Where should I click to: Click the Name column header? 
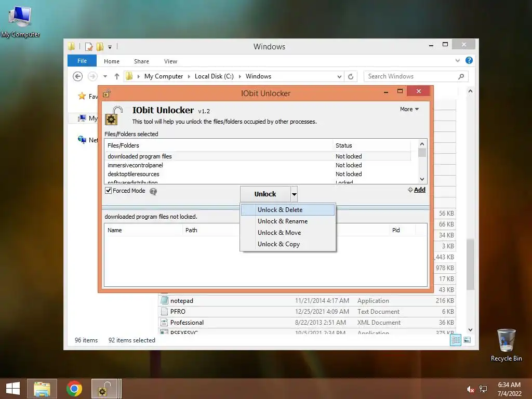(143, 230)
